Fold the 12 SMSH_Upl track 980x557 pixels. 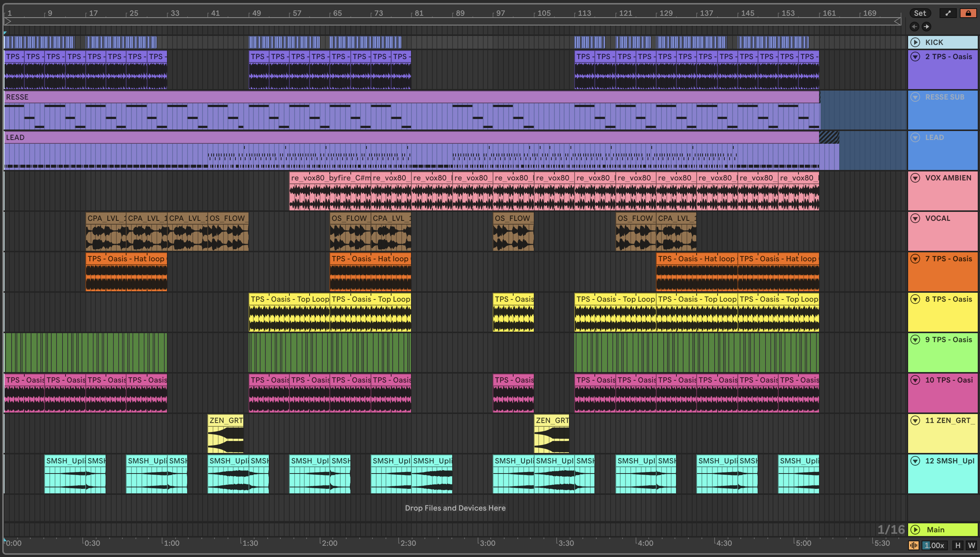coord(915,461)
